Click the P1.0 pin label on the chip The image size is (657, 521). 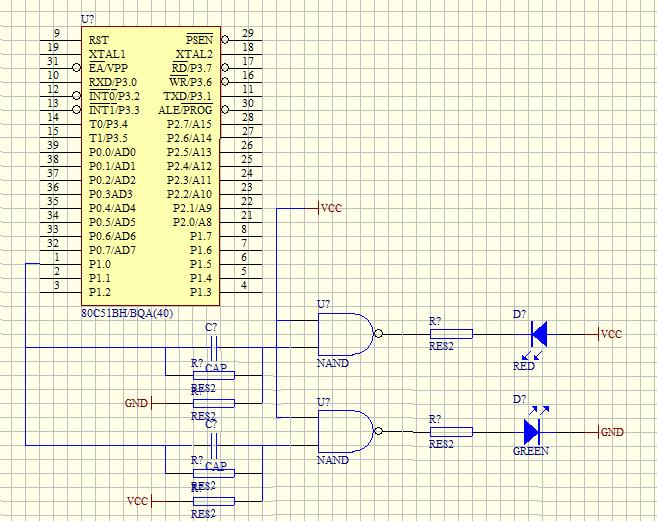100,264
